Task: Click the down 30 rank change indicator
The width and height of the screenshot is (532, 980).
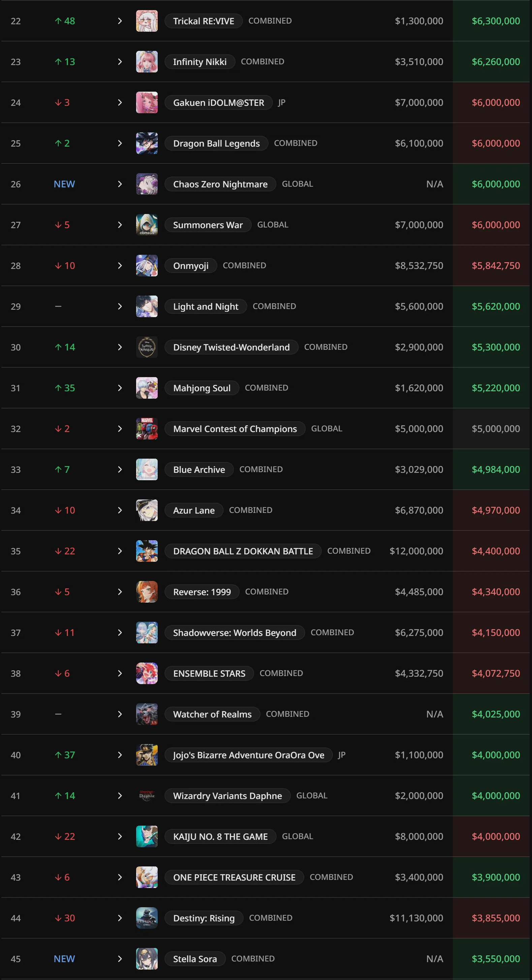Action: coord(65,918)
